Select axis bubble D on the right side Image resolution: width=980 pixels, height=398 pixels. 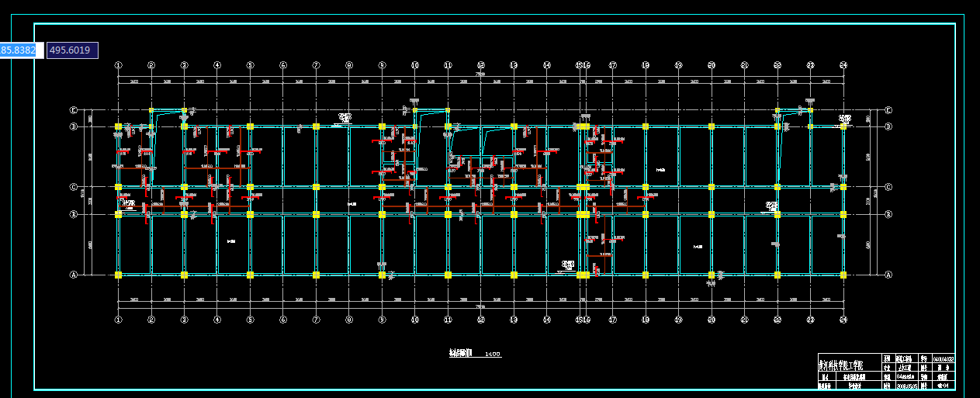pos(888,126)
